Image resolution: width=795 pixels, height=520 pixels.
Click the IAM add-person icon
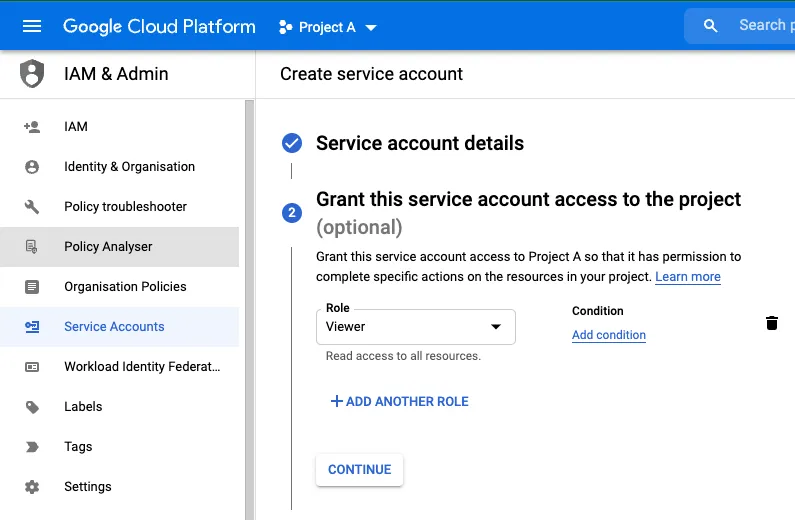coord(32,127)
